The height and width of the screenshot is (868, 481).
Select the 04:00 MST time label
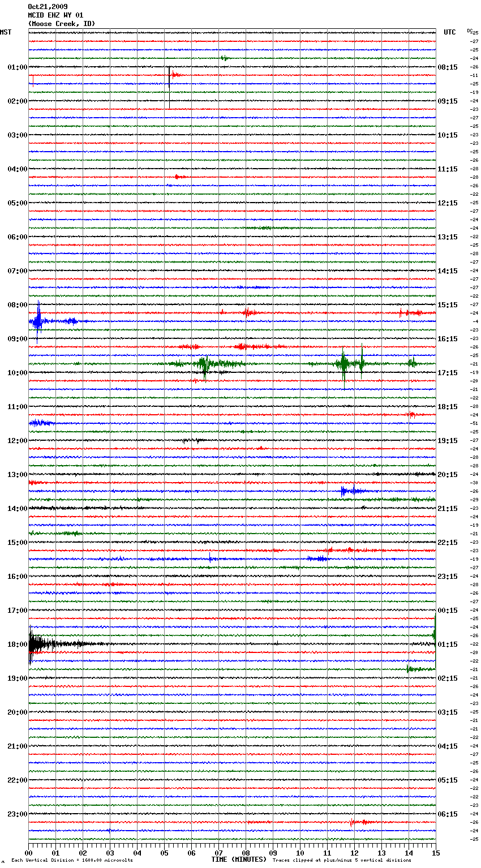click(18, 169)
